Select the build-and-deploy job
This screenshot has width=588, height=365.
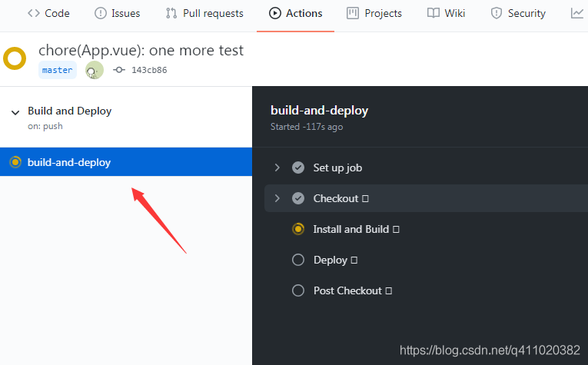click(69, 162)
